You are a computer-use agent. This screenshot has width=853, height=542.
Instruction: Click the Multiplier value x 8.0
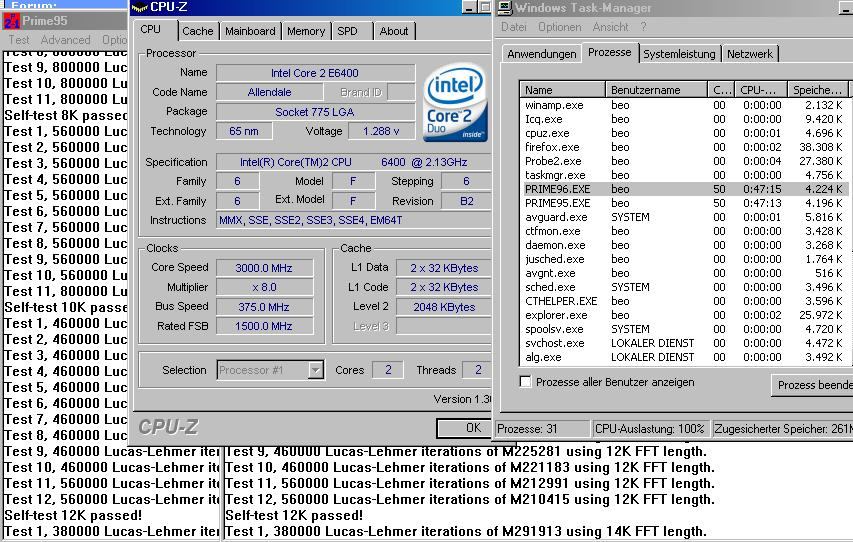[264, 287]
